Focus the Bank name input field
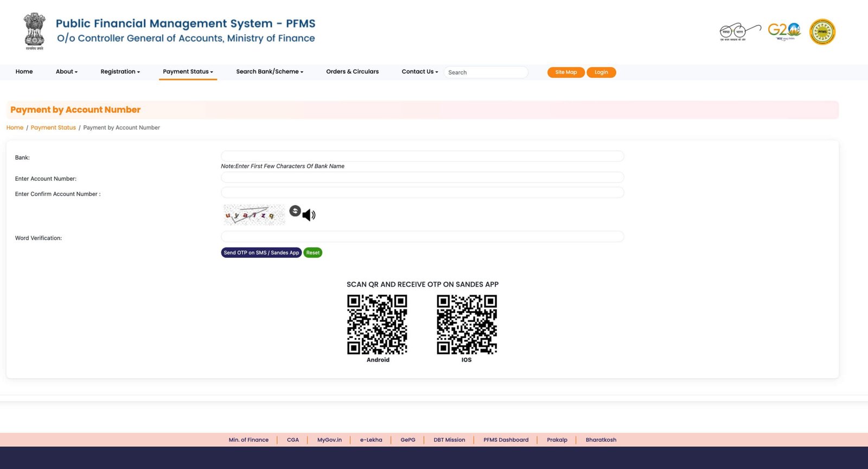 pyautogui.click(x=422, y=156)
